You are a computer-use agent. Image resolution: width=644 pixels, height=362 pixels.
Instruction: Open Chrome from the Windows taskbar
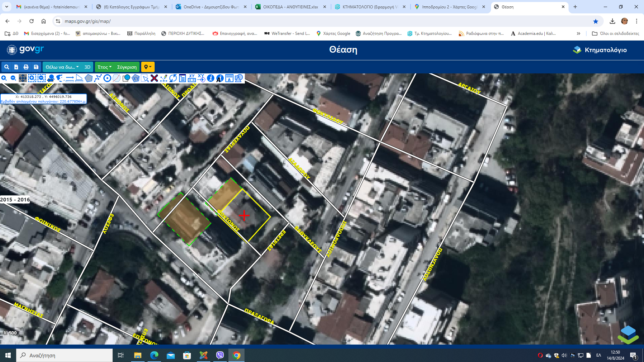point(236,355)
